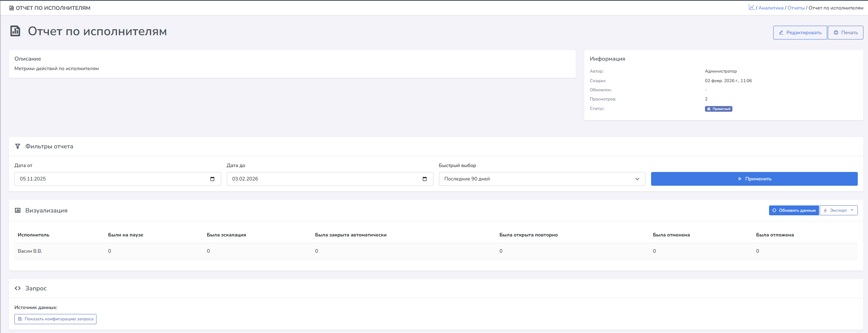The width and height of the screenshot is (868, 333).
Task: Click the 'Приватный' status badge
Action: click(x=718, y=109)
